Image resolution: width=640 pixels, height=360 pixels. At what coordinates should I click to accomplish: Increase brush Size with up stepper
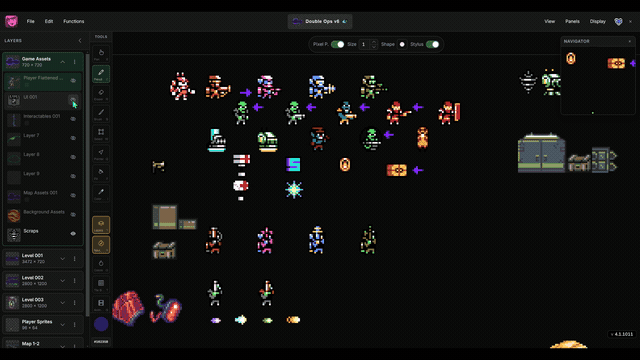point(374,42)
